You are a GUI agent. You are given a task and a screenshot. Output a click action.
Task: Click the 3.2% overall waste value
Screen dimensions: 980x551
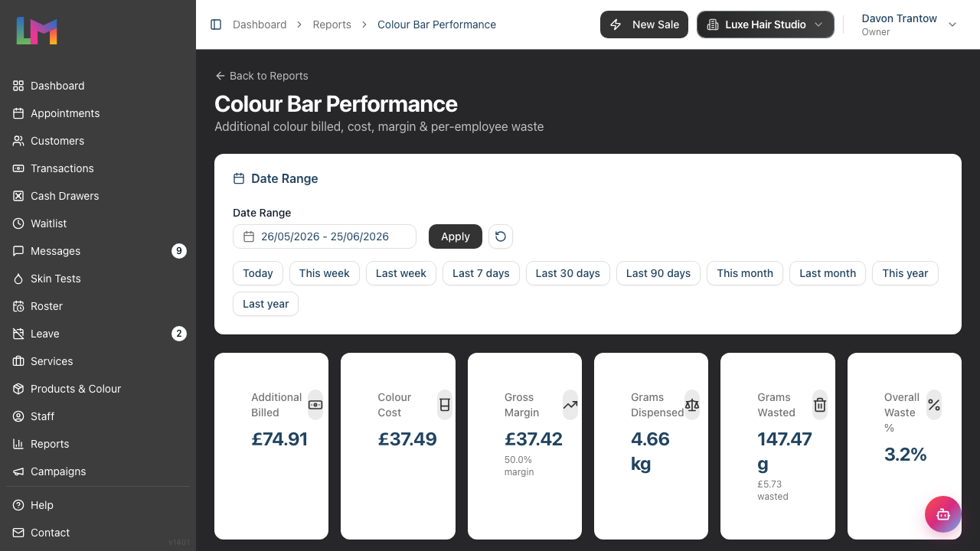[906, 455]
